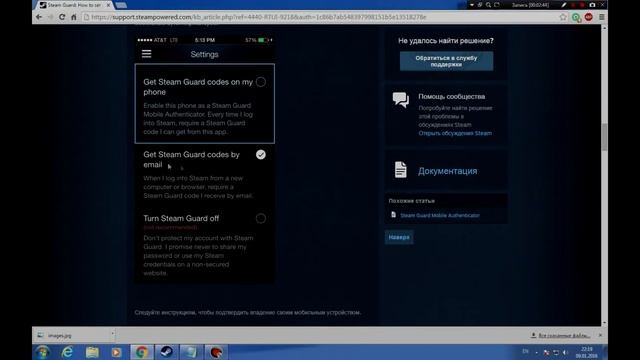
Task: Open the browser home page
Action: (73, 17)
